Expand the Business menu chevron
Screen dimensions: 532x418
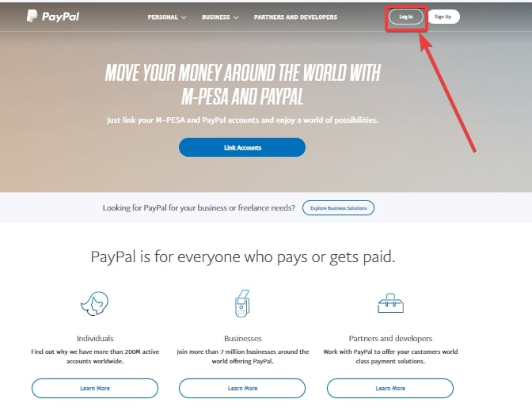[236, 17]
